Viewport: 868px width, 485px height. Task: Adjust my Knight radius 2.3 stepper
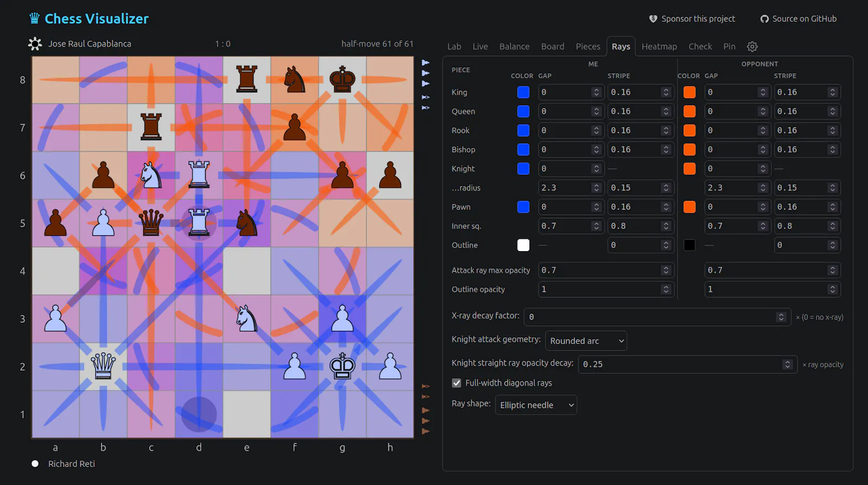(x=596, y=188)
